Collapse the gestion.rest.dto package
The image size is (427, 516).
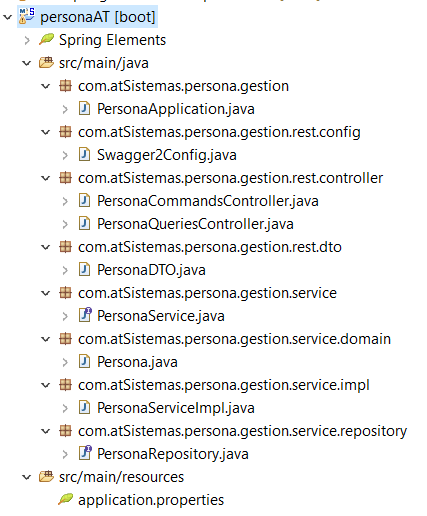[x=45, y=247]
